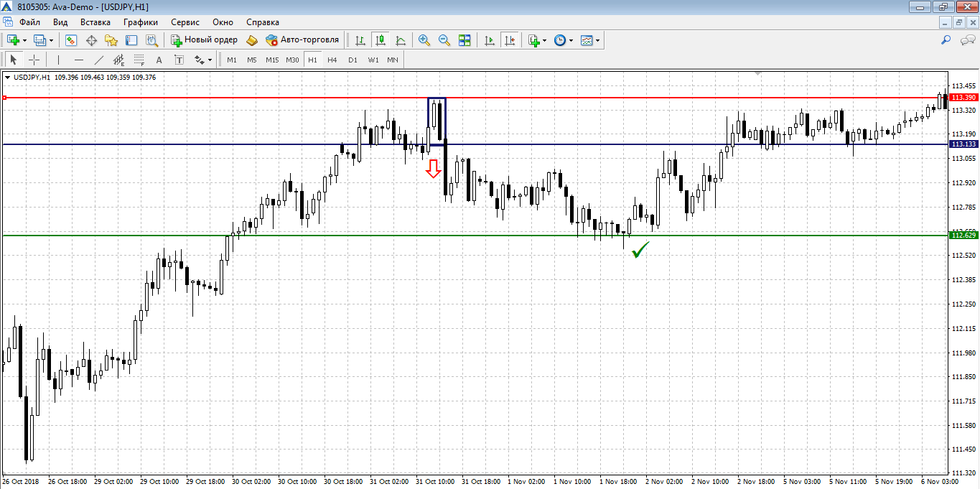Select the cursor arrow tool
Screen dimensions: 980x489
(x=14, y=60)
